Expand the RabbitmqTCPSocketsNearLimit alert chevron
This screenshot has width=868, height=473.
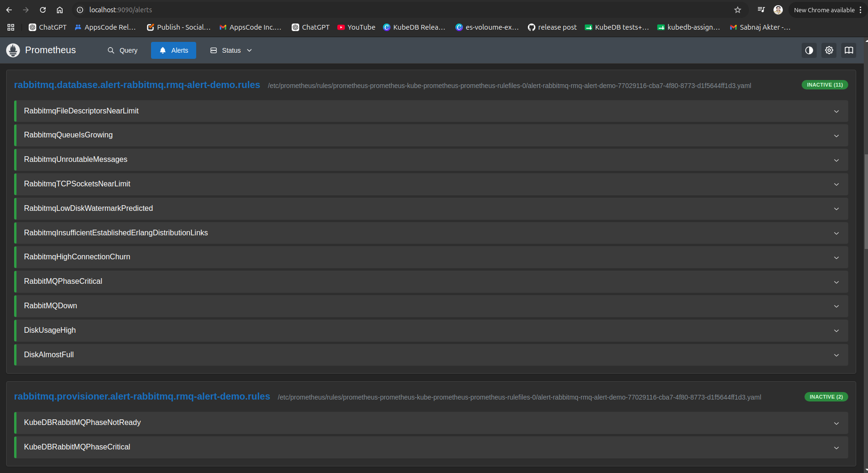pos(836,184)
